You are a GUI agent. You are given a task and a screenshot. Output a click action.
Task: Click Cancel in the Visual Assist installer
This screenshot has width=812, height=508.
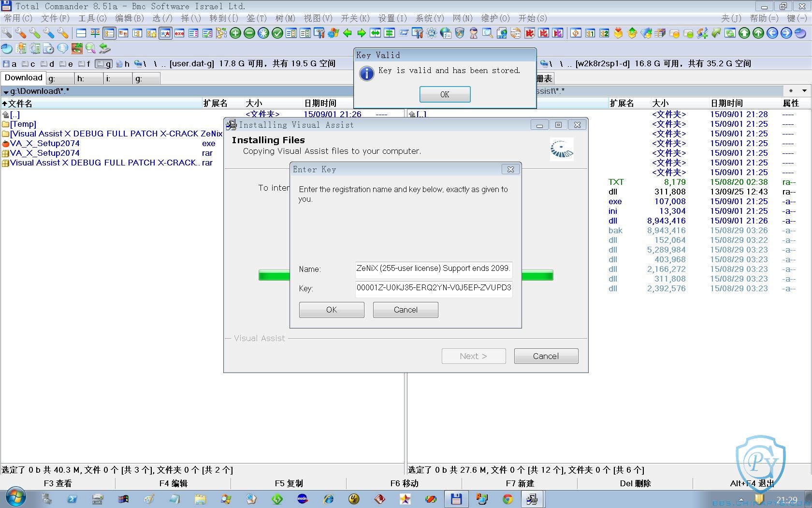coord(546,356)
